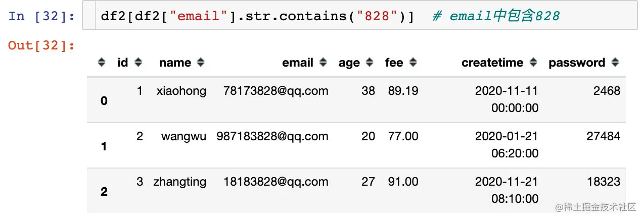This screenshot has height=220, width=644.
Task: Click sort icon next to password column
Action: (615, 63)
